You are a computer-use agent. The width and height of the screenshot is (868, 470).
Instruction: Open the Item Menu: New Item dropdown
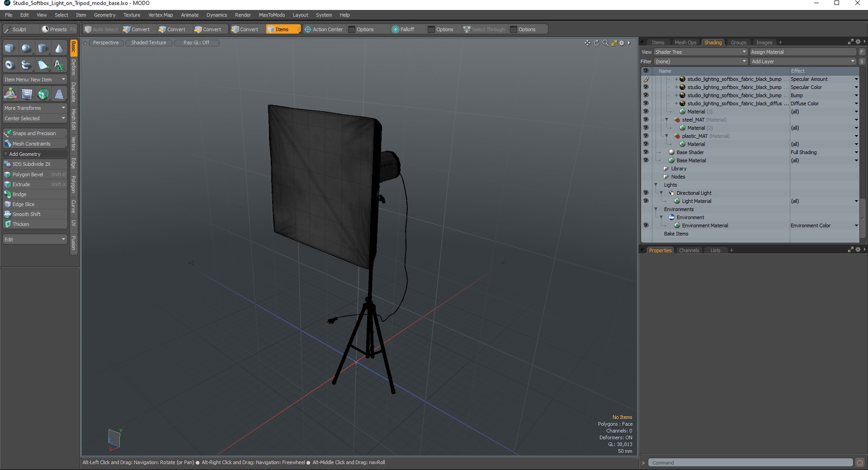[x=35, y=80]
